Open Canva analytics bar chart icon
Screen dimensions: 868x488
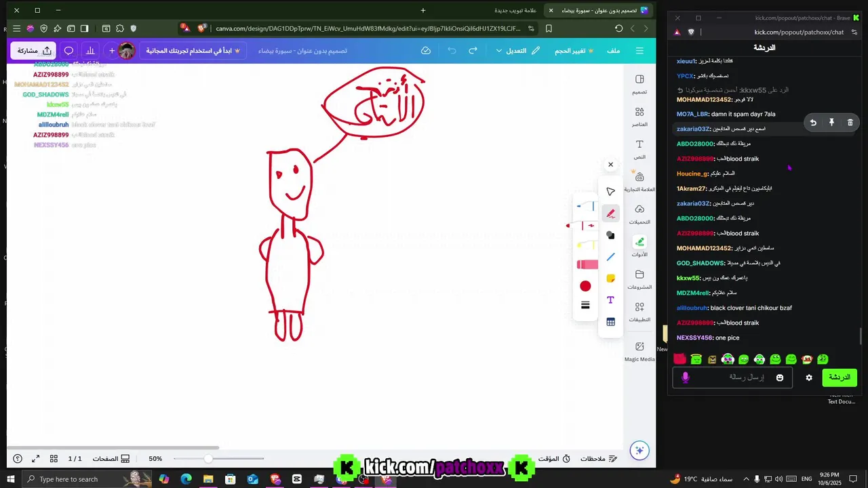tap(90, 51)
